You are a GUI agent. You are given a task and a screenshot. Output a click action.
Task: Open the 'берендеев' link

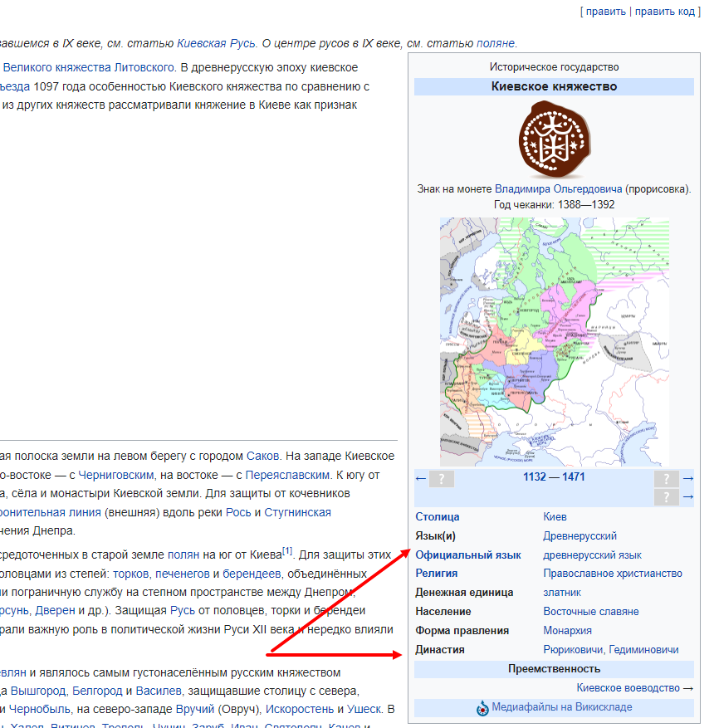(x=252, y=574)
